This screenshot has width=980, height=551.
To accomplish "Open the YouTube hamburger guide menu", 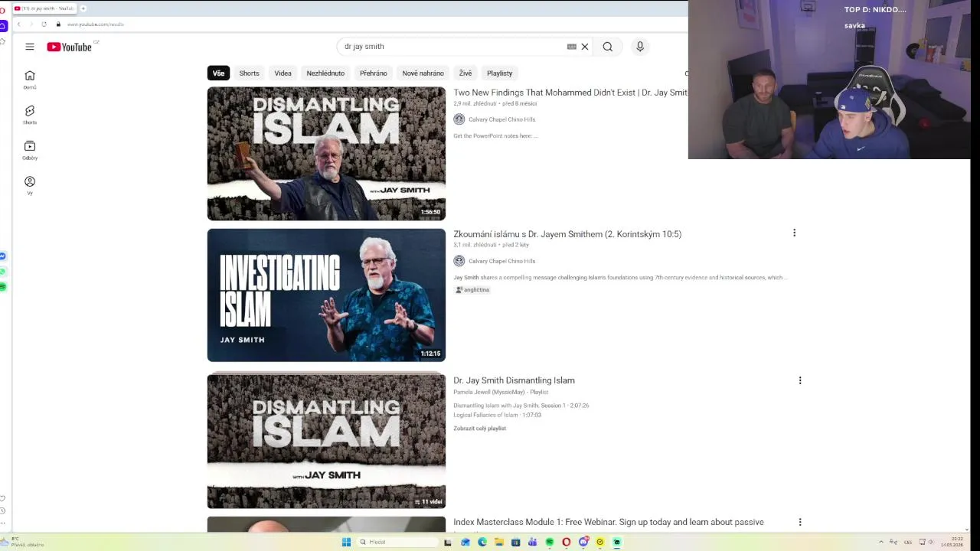I will [30, 47].
